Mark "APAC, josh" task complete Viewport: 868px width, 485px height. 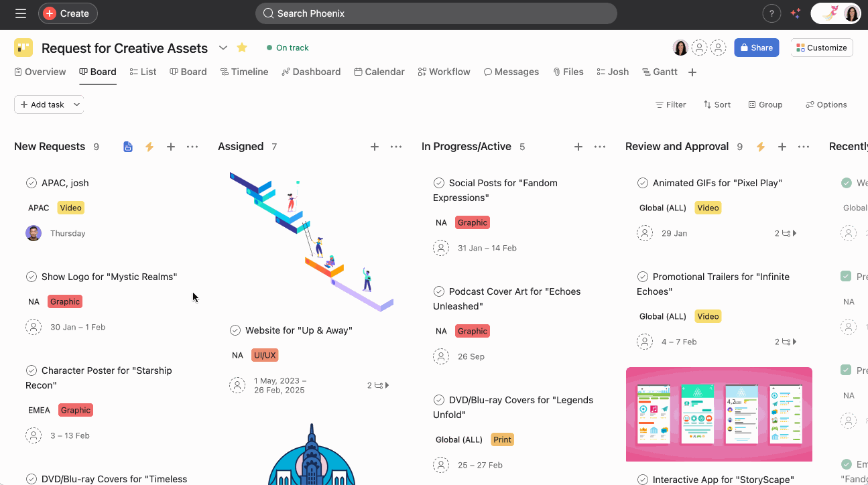[x=32, y=183]
